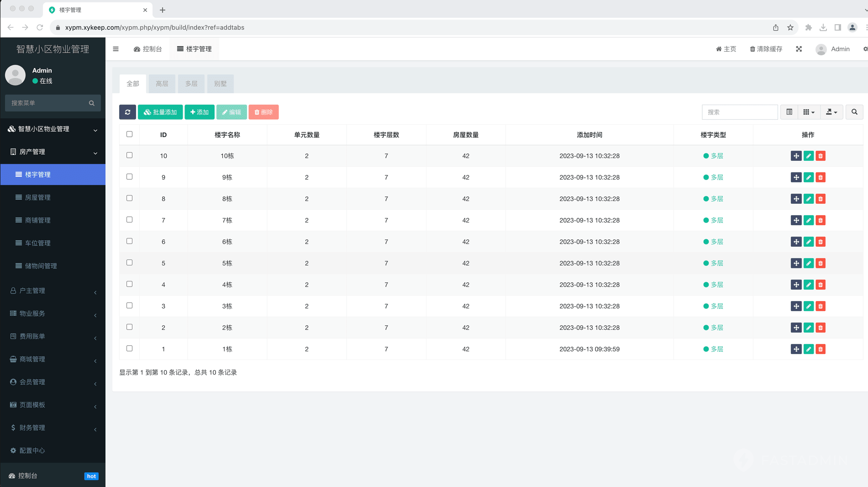Viewport: 868px width, 487px height.
Task: Enter fullscreen using the expand icon
Action: [x=799, y=49]
